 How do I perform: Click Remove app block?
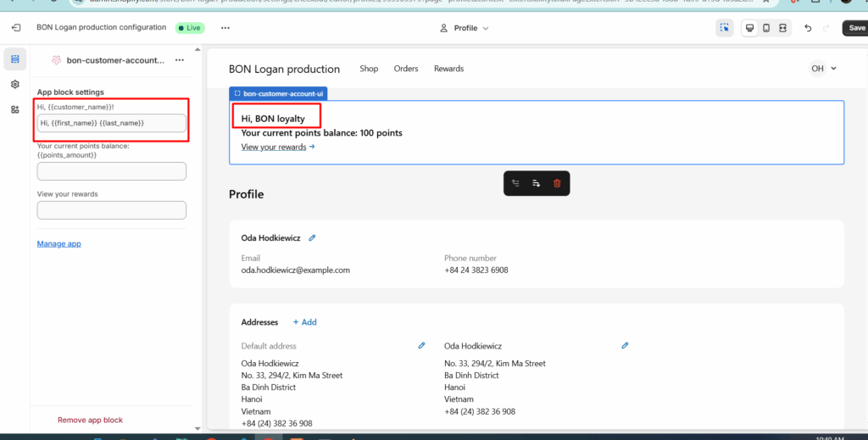click(x=90, y=420)
